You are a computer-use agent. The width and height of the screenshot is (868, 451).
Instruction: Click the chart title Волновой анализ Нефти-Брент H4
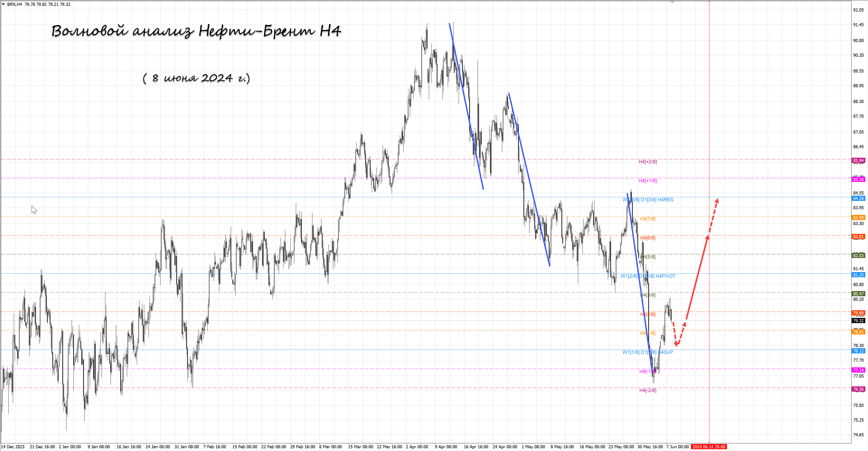[196, 31]
